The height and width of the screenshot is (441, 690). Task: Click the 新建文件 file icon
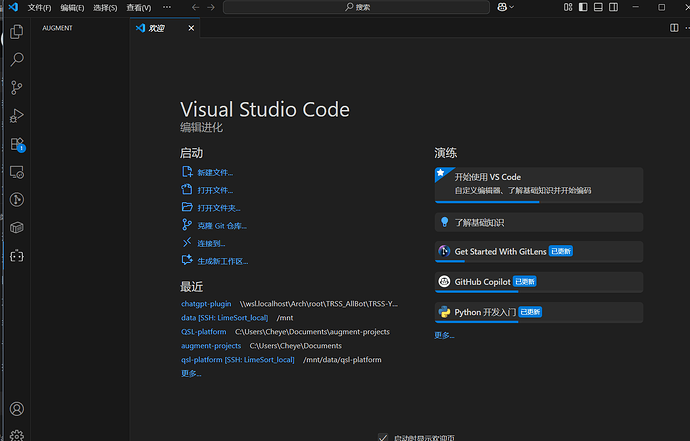(x=187, y=172)
